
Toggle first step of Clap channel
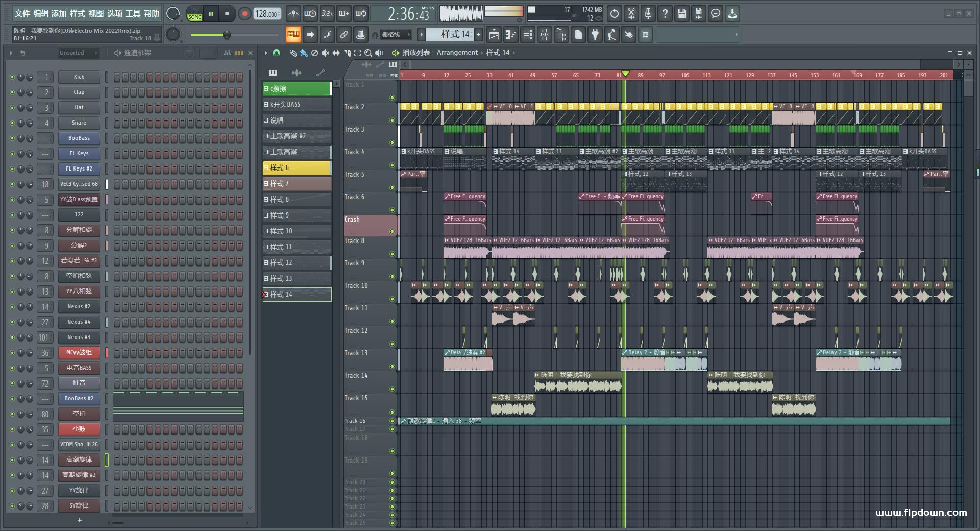(117, 92)
